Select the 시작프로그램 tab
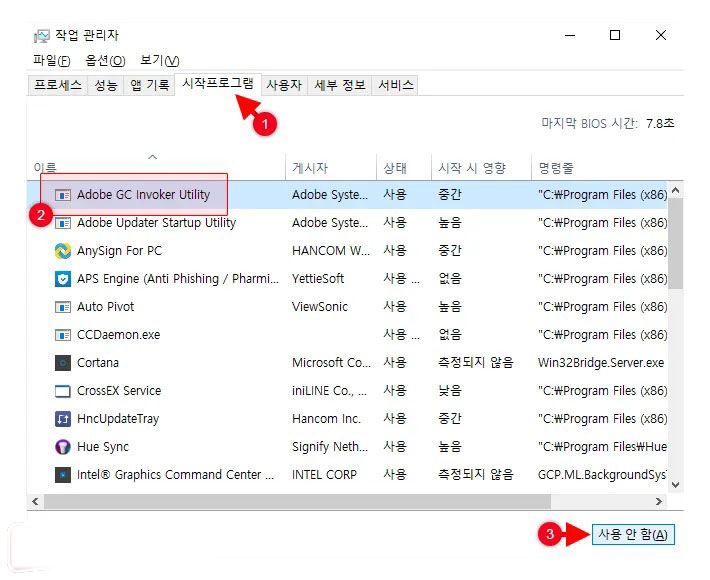 pyautogui.click(x=218, y=84)
